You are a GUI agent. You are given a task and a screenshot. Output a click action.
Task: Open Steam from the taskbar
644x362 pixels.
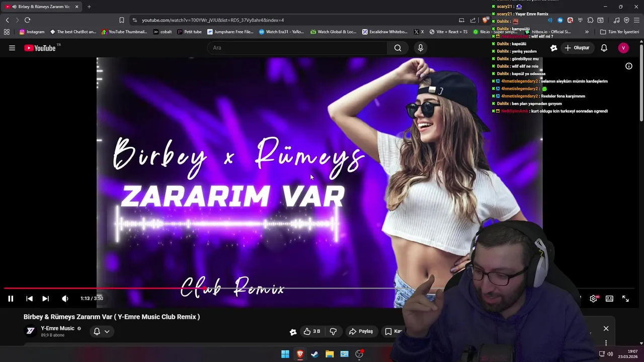314,354
